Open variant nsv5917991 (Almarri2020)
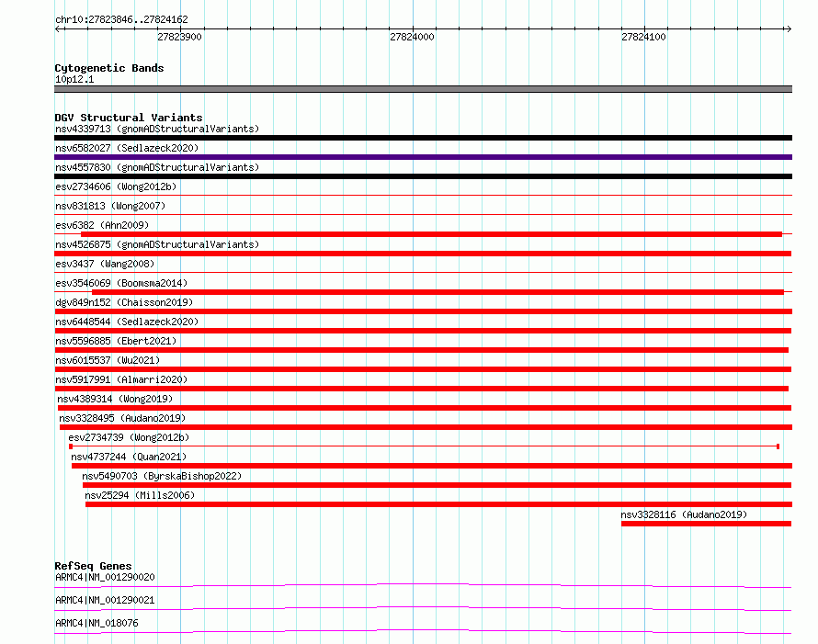The height and width of the screenshot is (644, 818). [x=121, y=379]
